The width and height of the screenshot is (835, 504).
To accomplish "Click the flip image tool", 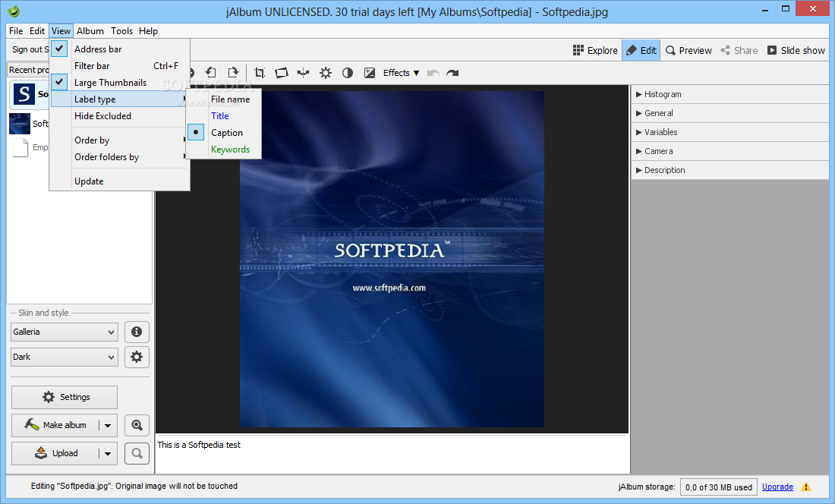I will pyautogui.click(x=304, y=73).
